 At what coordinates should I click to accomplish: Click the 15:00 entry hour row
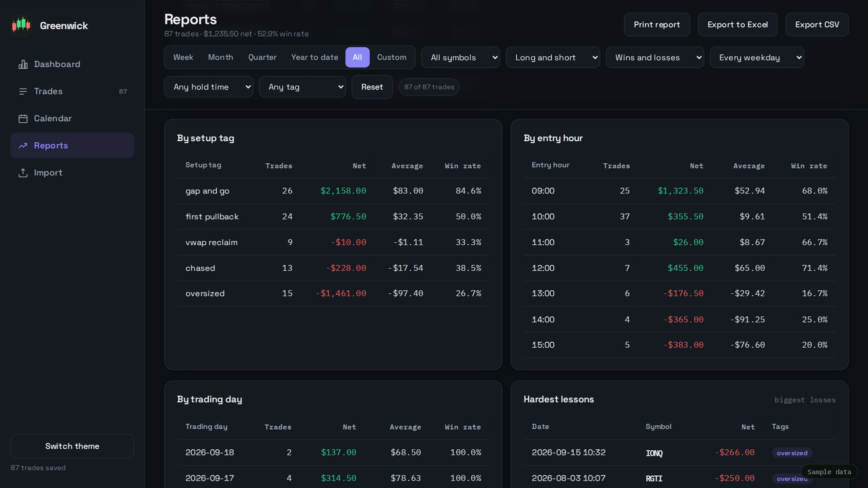(x=679, y=345)
